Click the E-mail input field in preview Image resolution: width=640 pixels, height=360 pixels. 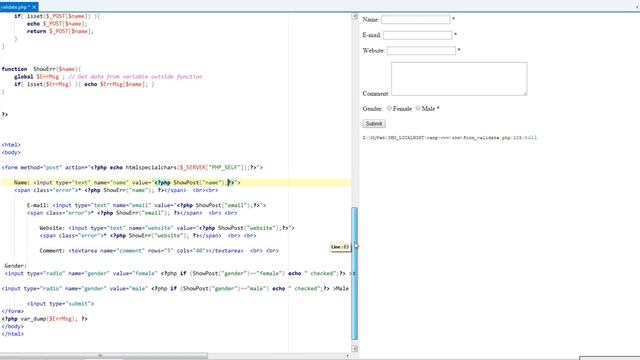point(418,35)
